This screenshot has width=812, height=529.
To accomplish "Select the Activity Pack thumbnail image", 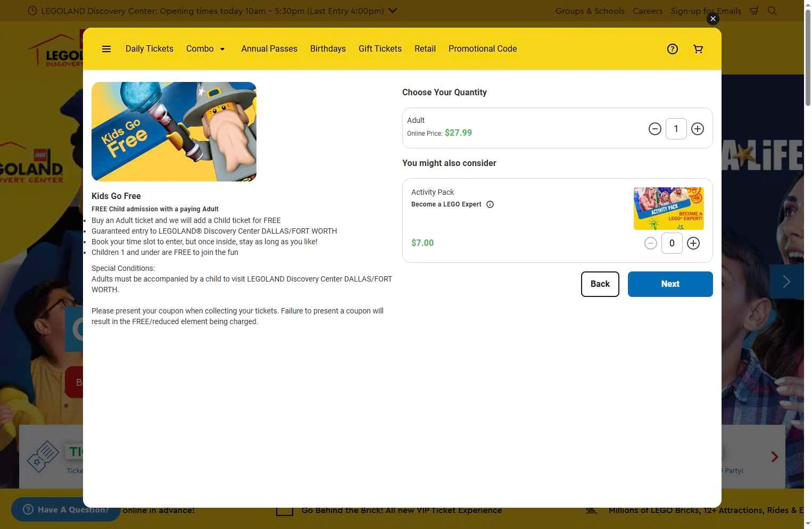I will pos(669,209).
